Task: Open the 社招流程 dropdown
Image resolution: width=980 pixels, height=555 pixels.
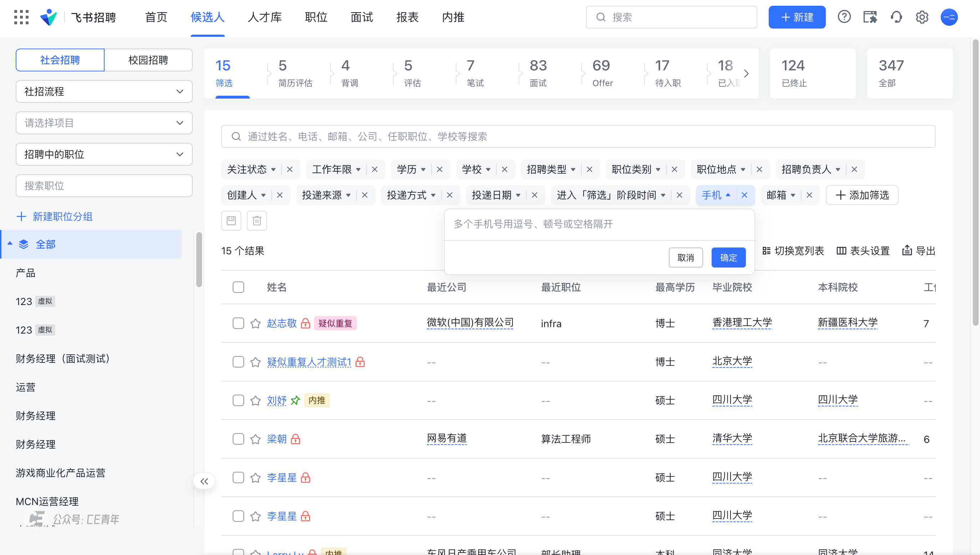Action: tap(104, 91)
